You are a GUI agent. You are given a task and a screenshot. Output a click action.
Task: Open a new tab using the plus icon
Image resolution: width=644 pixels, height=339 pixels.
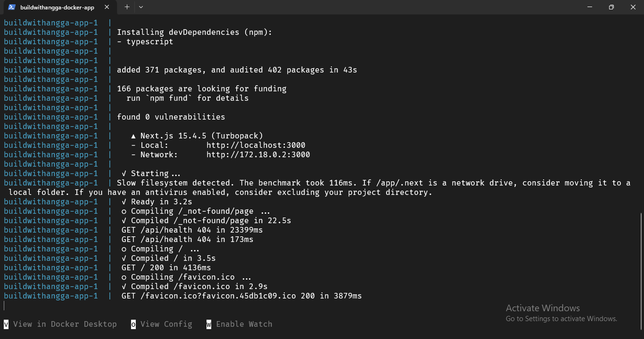click(126, 7)
